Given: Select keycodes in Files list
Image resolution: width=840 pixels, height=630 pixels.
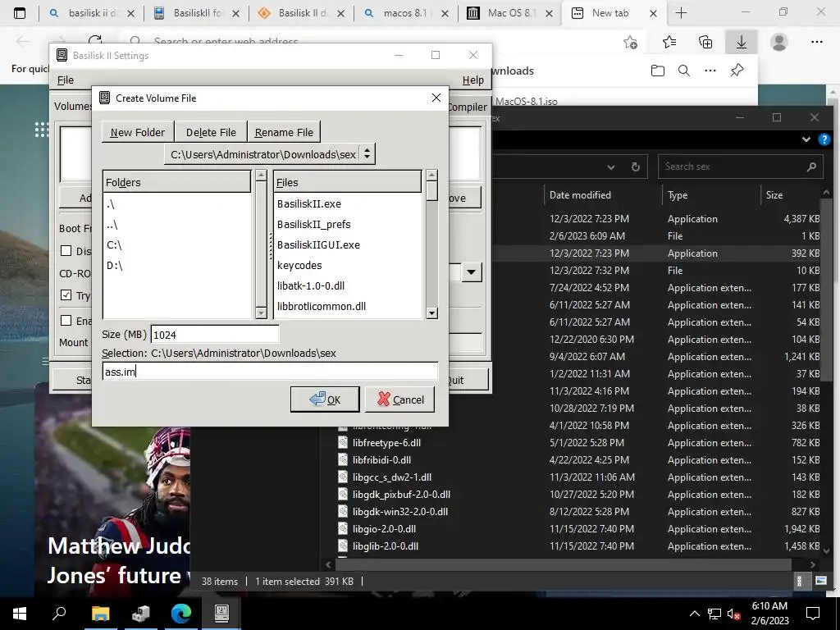Looking at the screenshot, I should (299, 265).
